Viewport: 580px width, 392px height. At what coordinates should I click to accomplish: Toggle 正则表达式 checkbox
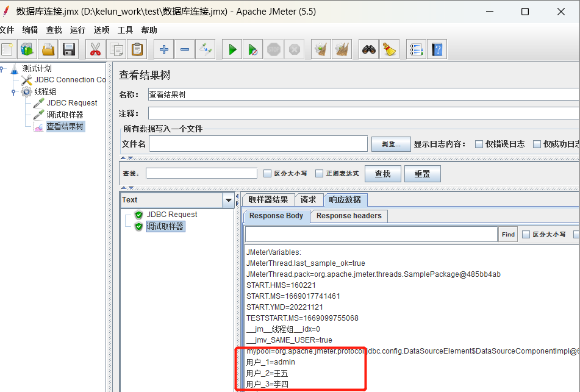(319, 173)
